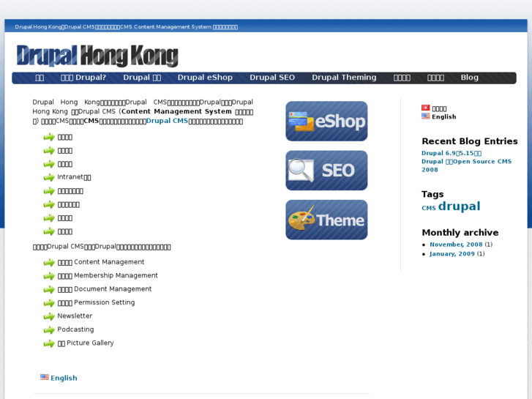This screenshot has height=399, width=532.
Task: Click green arrow beside Permission Setting
Action: click(x=49, y=303)
